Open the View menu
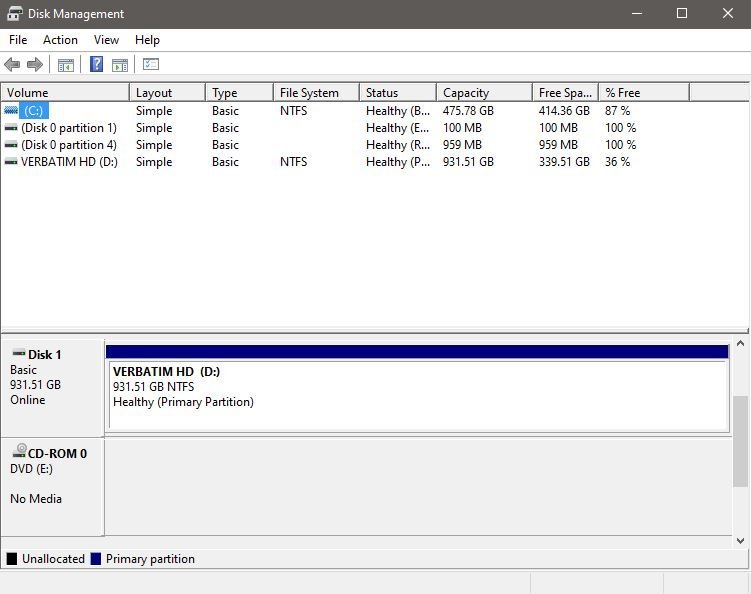Screen dimensions: 751x594 pyautogui.click(x=106, y=40)
